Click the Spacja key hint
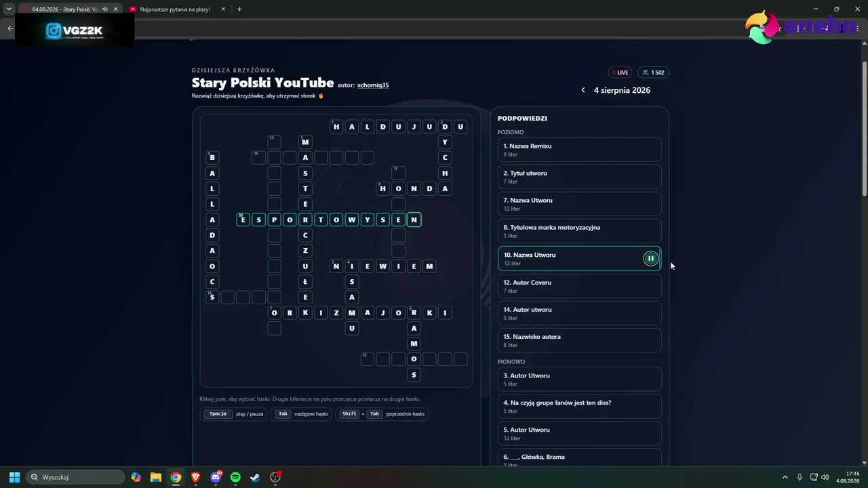 (x=218, y=414)
